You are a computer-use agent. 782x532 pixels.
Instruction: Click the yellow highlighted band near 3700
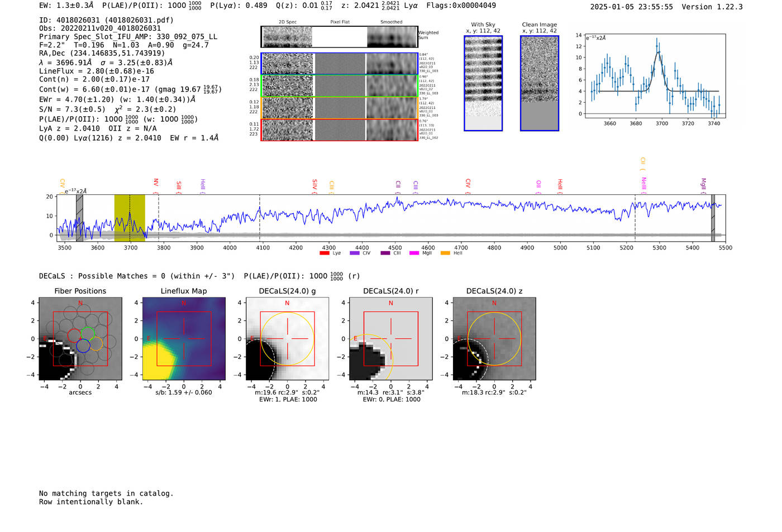point(130,218)
